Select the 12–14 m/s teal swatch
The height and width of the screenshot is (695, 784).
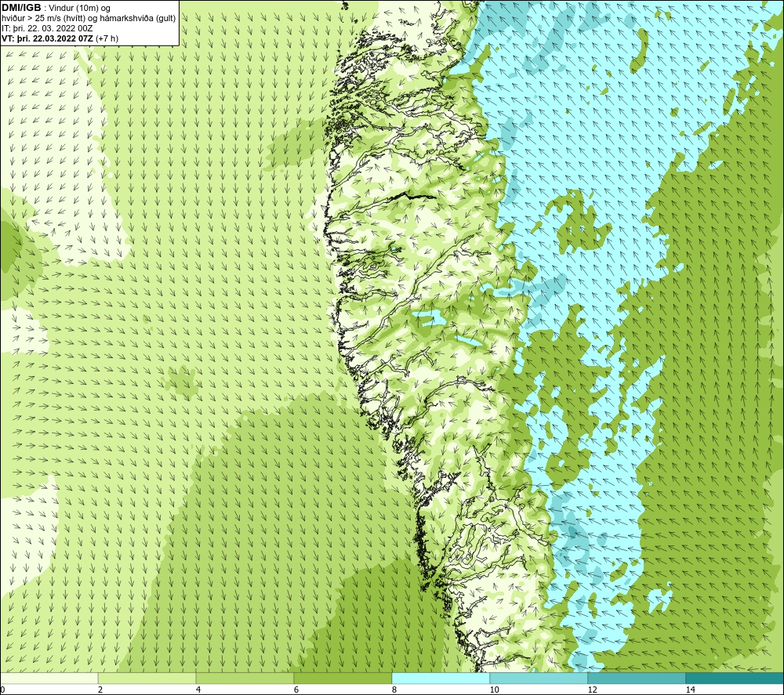coord(637,678)
